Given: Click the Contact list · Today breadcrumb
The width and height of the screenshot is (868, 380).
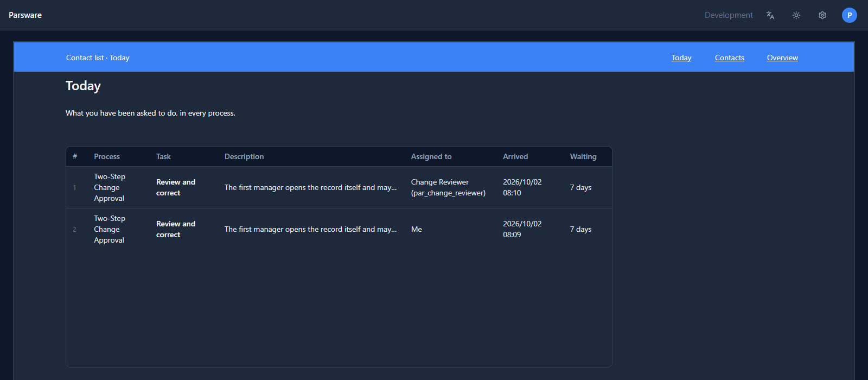Looking at the screenshot, I should [x=98, y=58].
